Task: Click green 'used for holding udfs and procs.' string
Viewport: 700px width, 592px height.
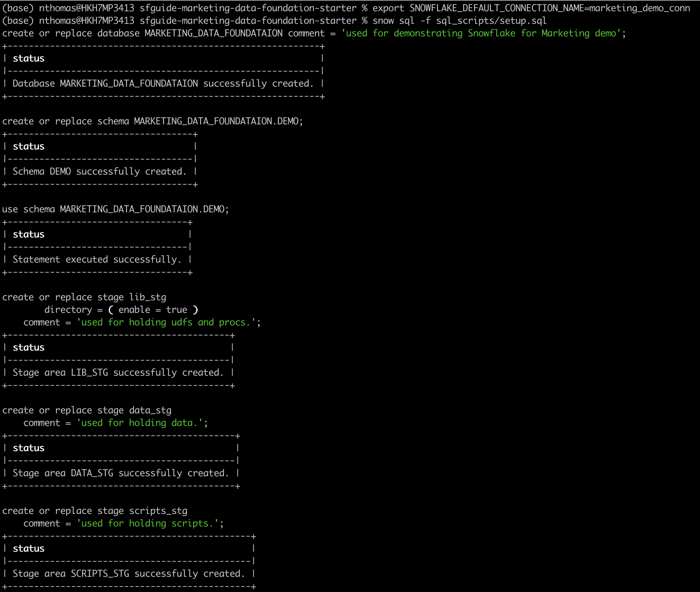Action: tap(166, 322)
